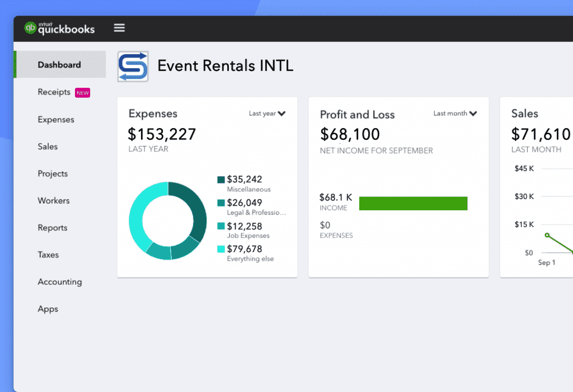The image size is (573, 392).
Task: Open the Sales sidebar section
Action: [x=48, y=147]
